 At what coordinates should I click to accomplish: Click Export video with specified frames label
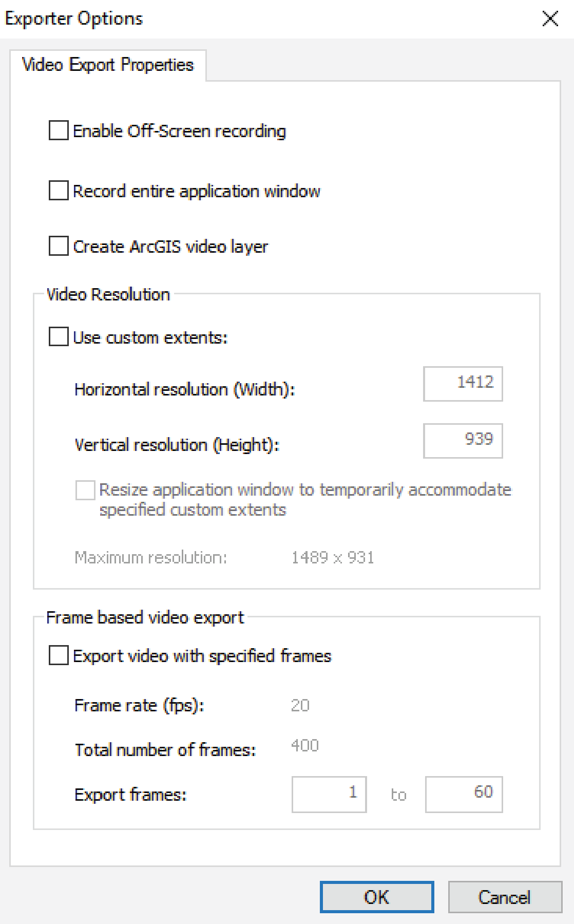point(202,656)
